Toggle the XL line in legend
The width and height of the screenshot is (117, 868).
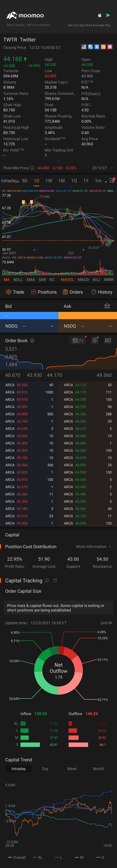click(x=38, y=857)
